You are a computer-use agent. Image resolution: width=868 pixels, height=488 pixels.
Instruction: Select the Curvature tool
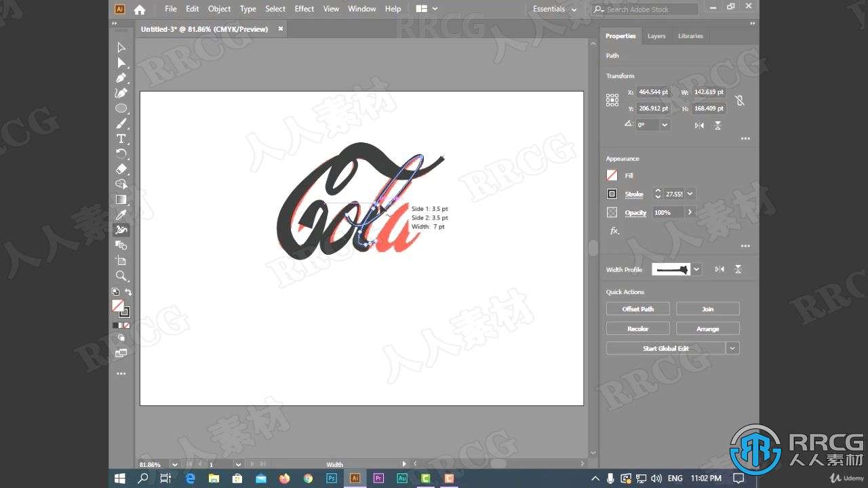121,93
